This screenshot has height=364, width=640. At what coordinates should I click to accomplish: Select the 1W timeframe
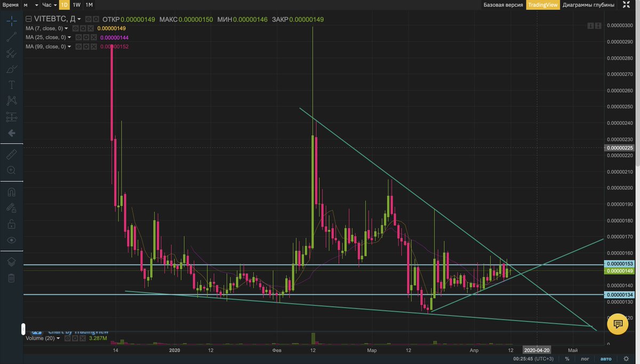[x=77, y=5]
